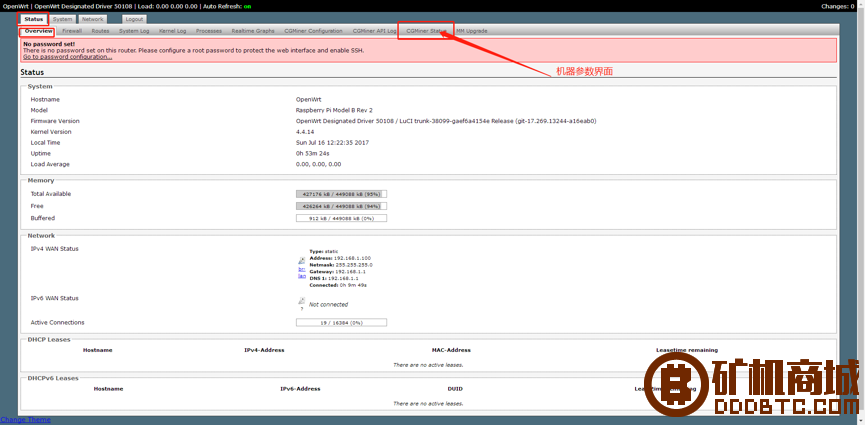
Task: Click the Active Connections progress bar
Action: coord(341,322)
